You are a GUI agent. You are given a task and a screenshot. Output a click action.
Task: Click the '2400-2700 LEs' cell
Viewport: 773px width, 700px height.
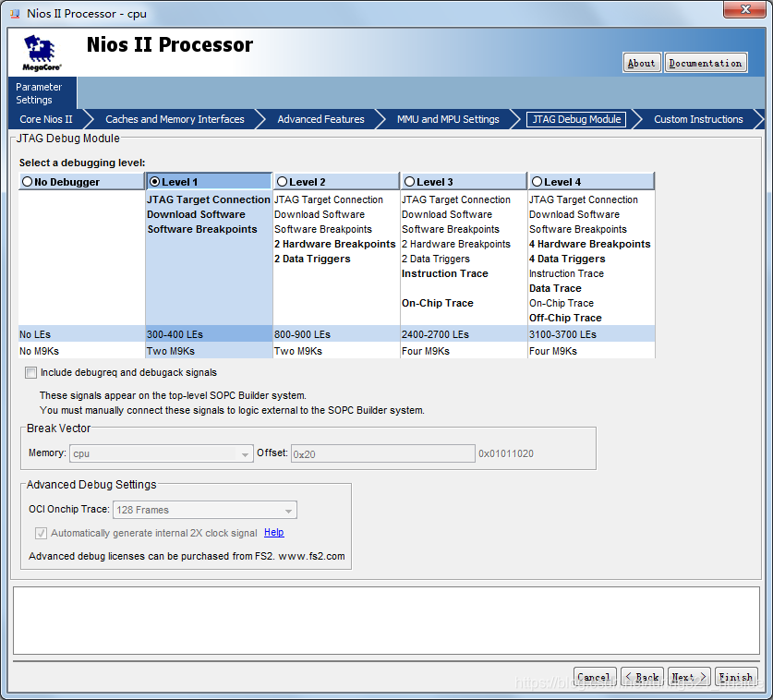point(464,334)
